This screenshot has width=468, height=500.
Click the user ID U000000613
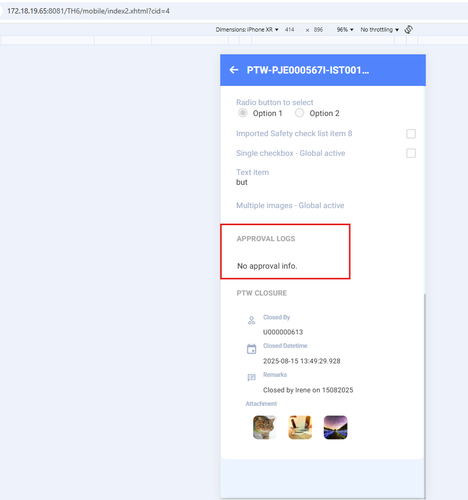283,332
